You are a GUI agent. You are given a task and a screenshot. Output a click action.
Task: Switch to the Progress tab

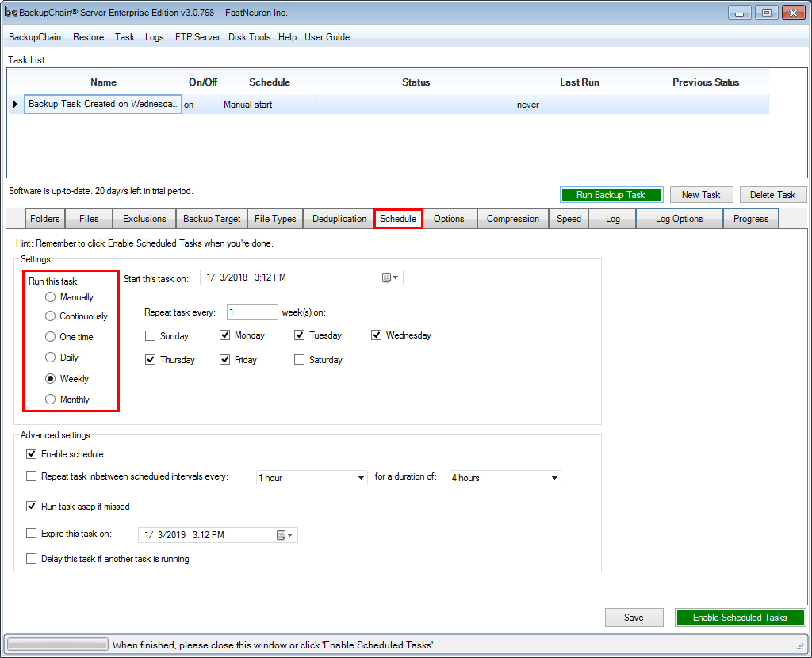pos(751,219)
